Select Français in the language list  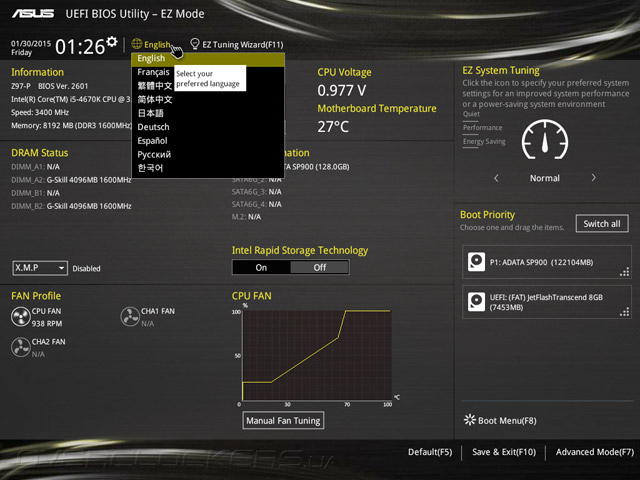pyautogui.click(x=153, y=72)
